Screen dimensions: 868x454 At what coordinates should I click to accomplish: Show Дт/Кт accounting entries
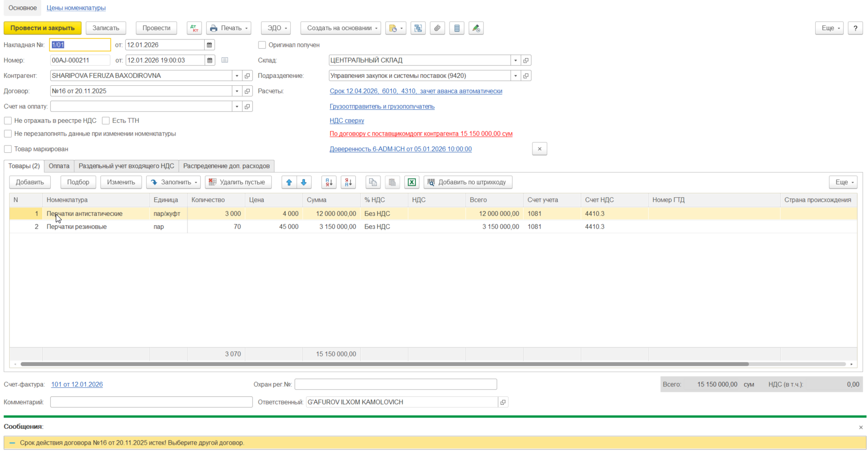pyautogui.click(x=194, y=28)
